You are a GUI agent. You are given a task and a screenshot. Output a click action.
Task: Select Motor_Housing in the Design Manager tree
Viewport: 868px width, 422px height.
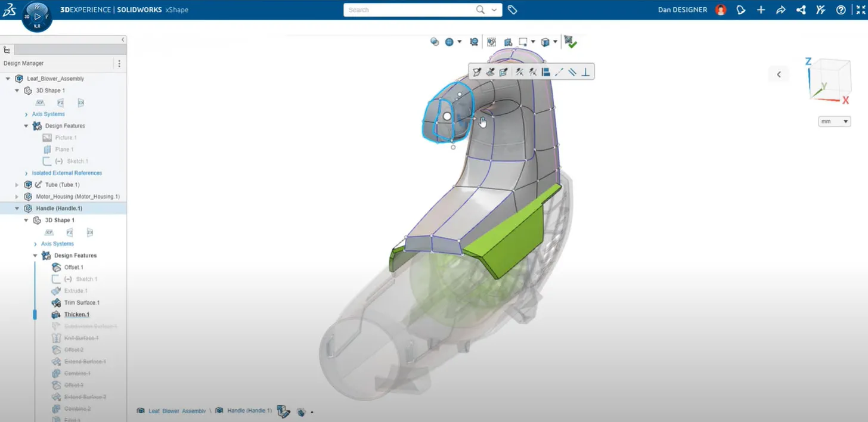coord(76,196)
